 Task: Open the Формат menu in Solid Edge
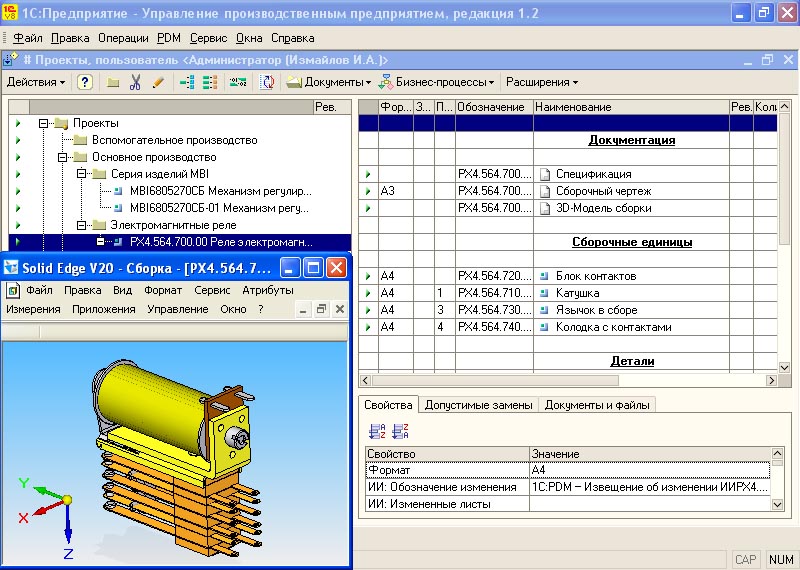163,290
